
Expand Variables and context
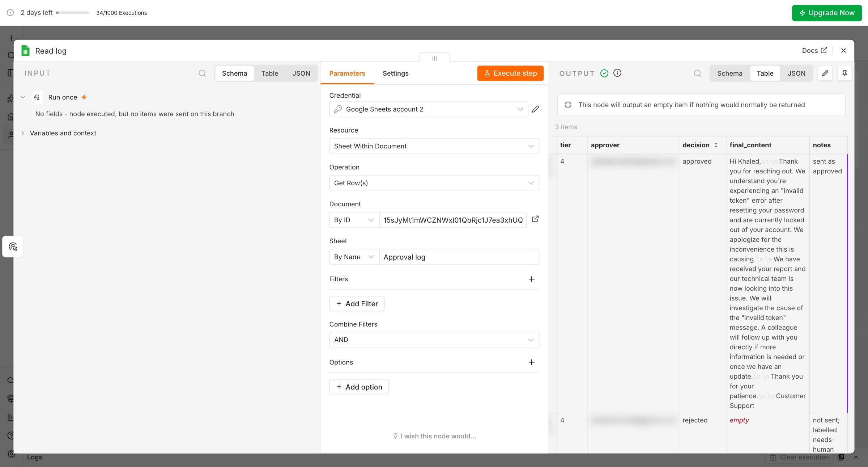point(23,133)
